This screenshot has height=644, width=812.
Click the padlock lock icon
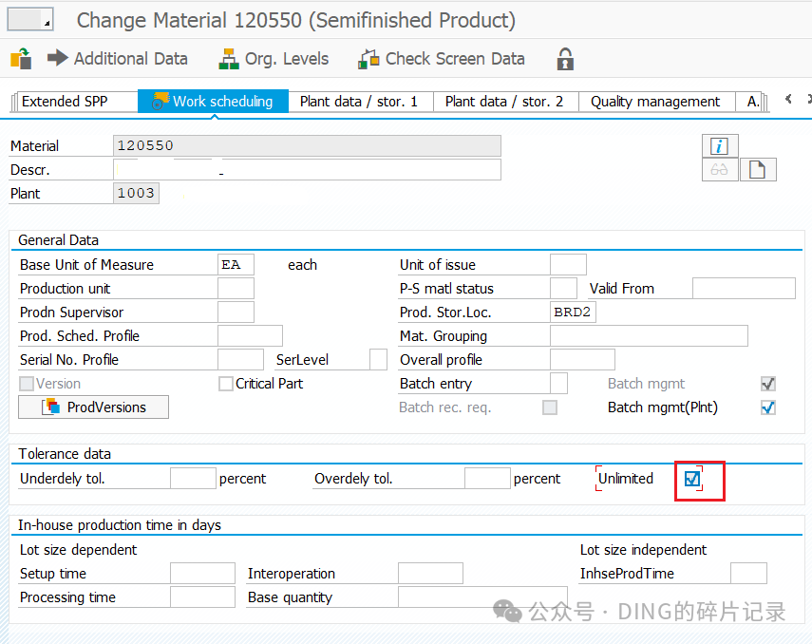(x=565, y=59)
